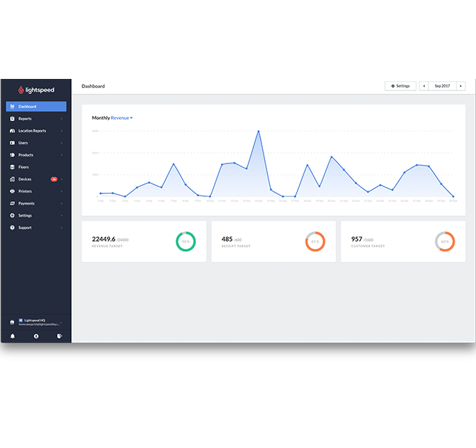Image resolution: width=476 pixels, height=448 pixels.
Task: Expand the Payments chevron
Action: 62,203
